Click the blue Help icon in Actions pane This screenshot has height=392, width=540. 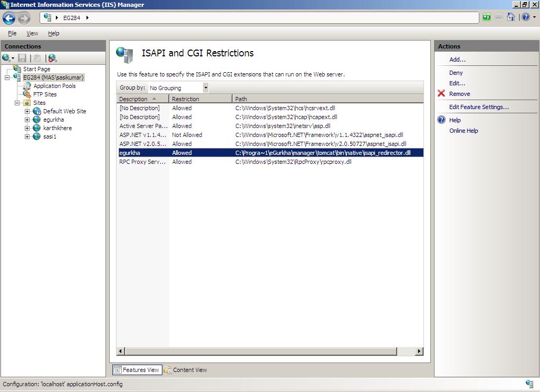441,120
